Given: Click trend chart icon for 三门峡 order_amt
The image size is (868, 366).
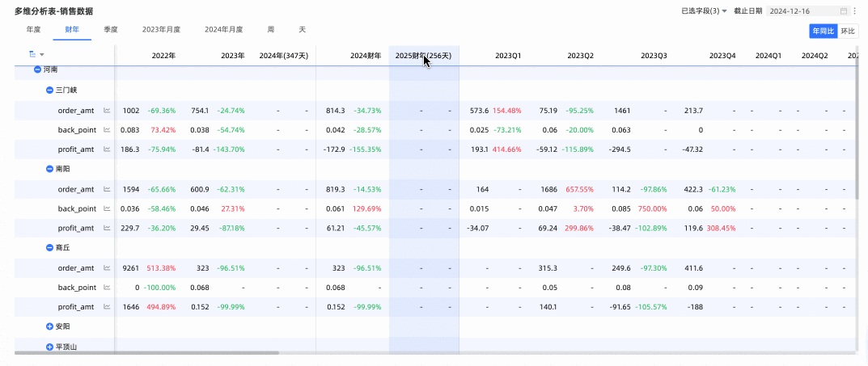Looking at the screenshot, I should (x=107, y=111).
